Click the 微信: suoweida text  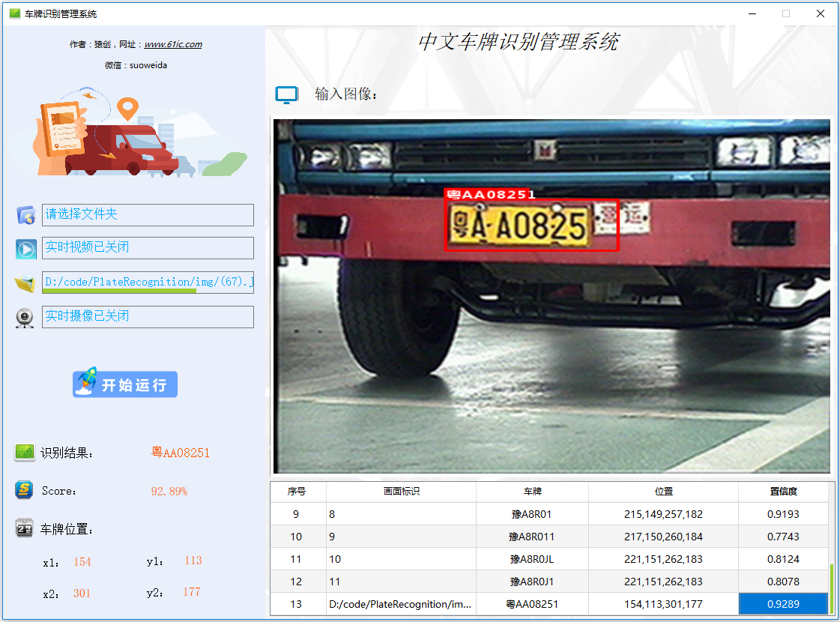[136, 65]
